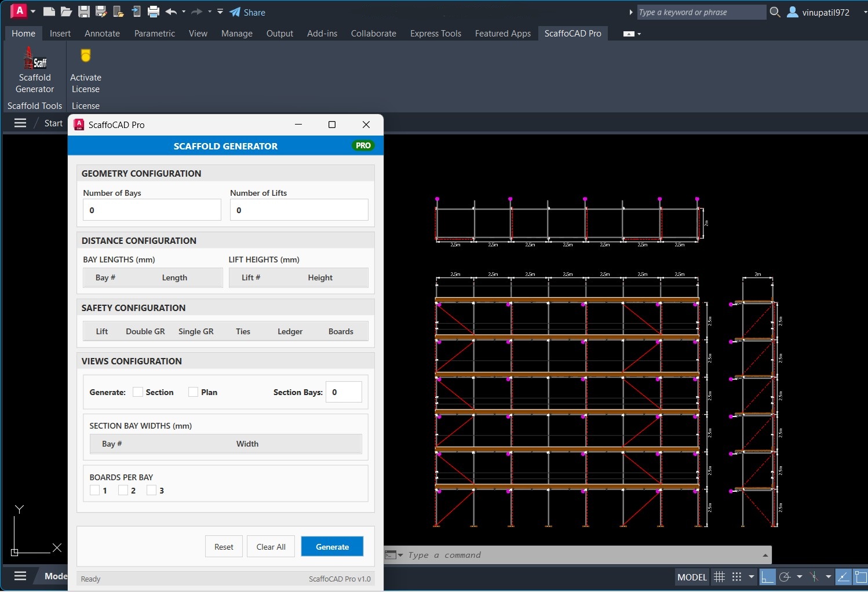Enable the Plan view checkbox
868x592 pixels.
click(194, 392)
